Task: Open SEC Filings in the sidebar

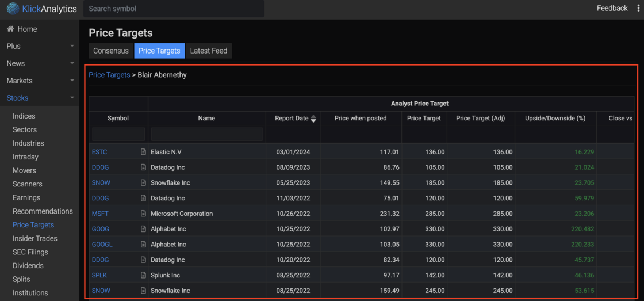Action: point(30,252)
